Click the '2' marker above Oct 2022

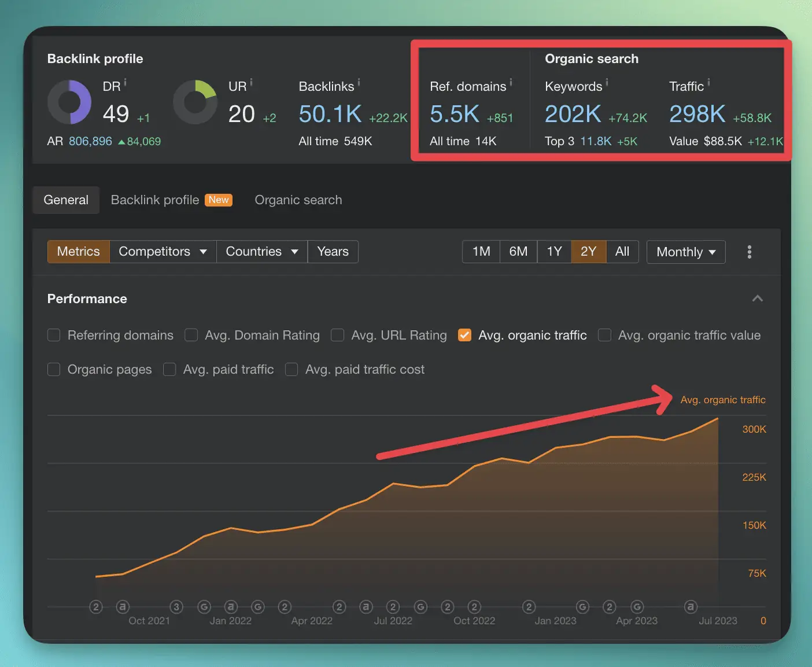click(474, 607)
